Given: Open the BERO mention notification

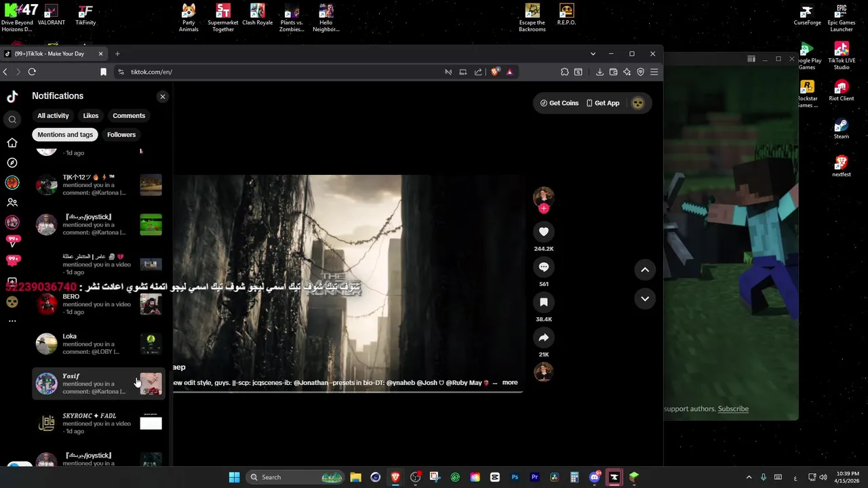Looking at the screenshot, I should pyautogui.click(x=98, y=304).
